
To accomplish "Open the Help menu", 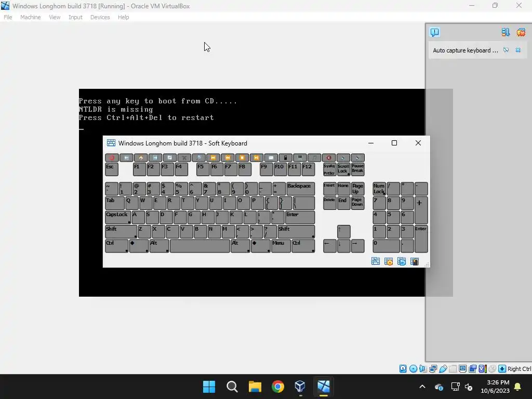I will pyautogui.click(x=124, y=17).
